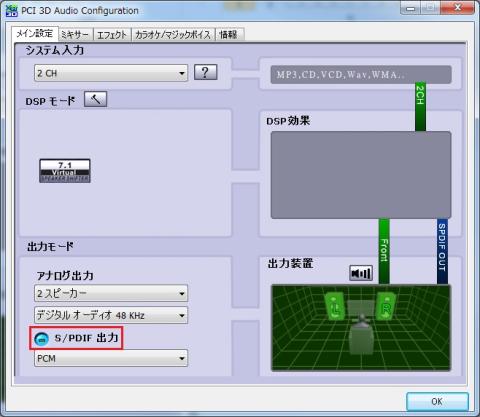The width and height of the screenshot is (480, 417).
Task: Click the green 2CH signal path bar
Action: [420, 107]
